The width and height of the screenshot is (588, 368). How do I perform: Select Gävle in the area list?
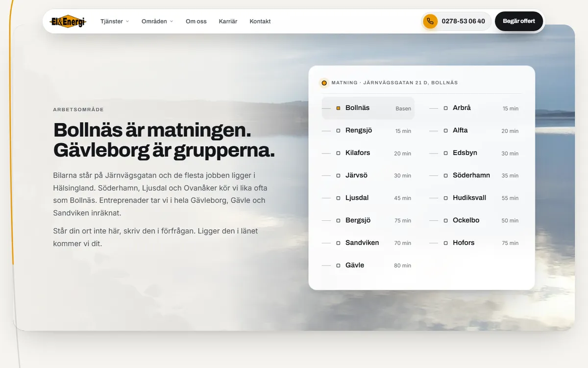coord(368,265)
